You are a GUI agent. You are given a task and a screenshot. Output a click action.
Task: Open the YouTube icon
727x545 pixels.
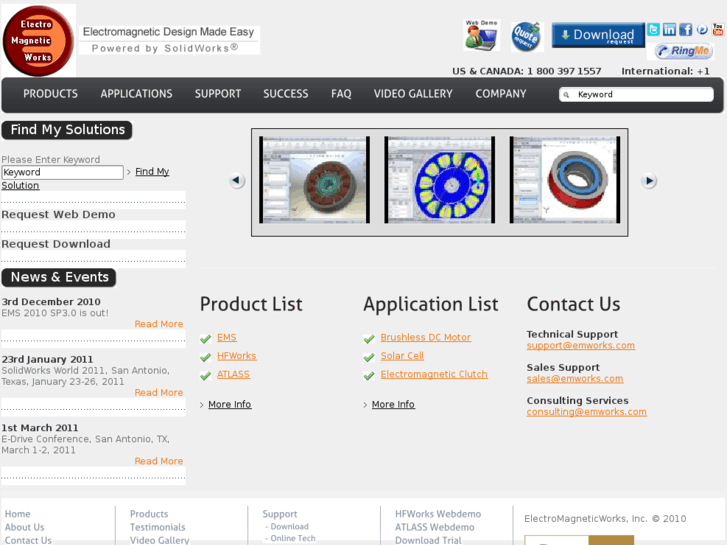(718, 30)
